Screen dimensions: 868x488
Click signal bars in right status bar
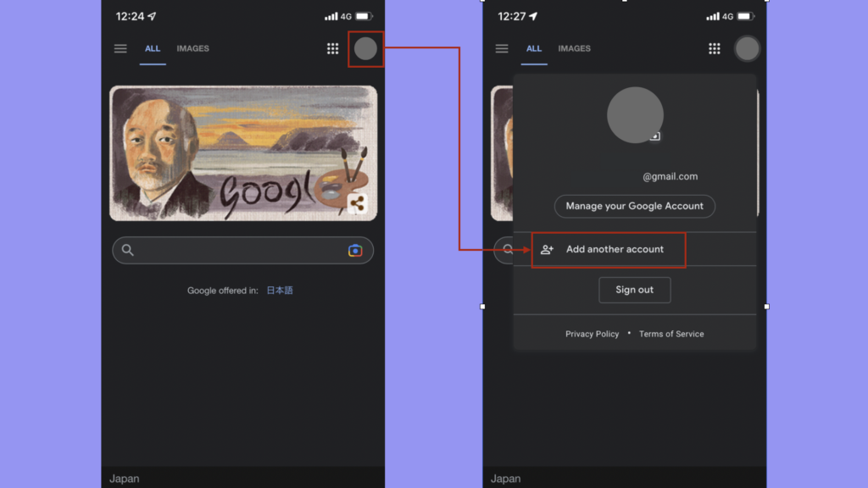pos(713,17)
